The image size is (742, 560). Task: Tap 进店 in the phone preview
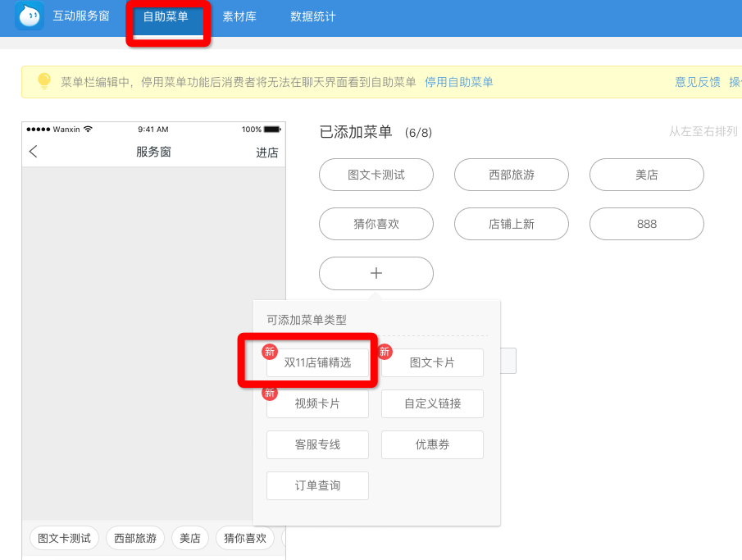pyautogui.click(x=266, y=153)
